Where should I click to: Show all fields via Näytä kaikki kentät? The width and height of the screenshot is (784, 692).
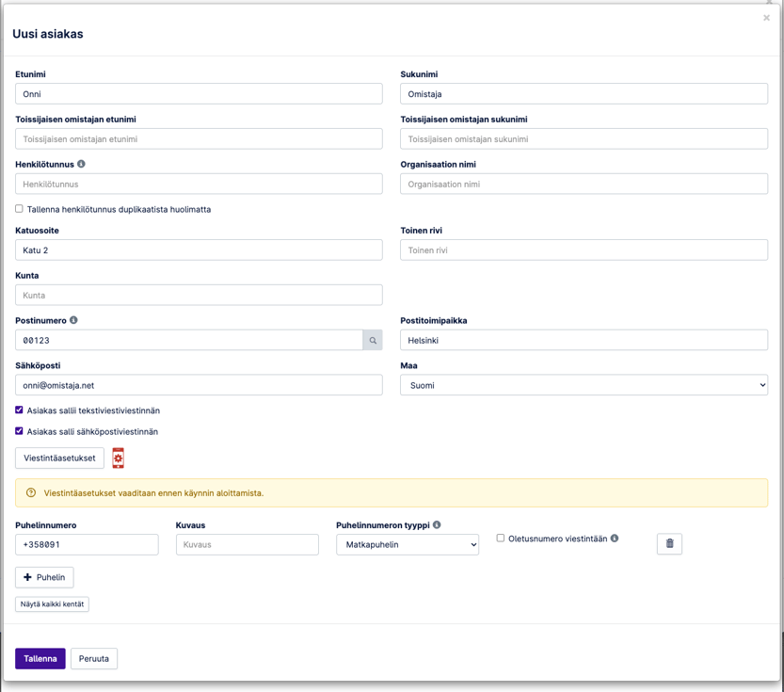point(51,603)
